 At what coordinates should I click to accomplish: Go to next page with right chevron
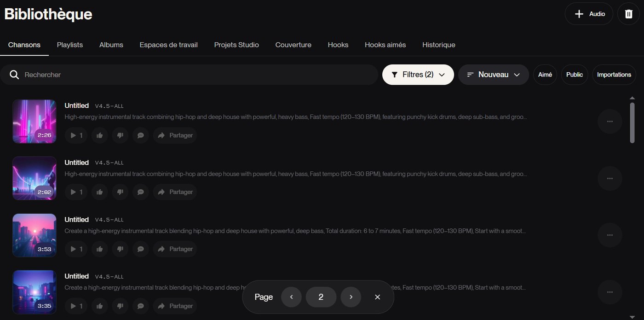pyautogui.click(x=351, y=297)
